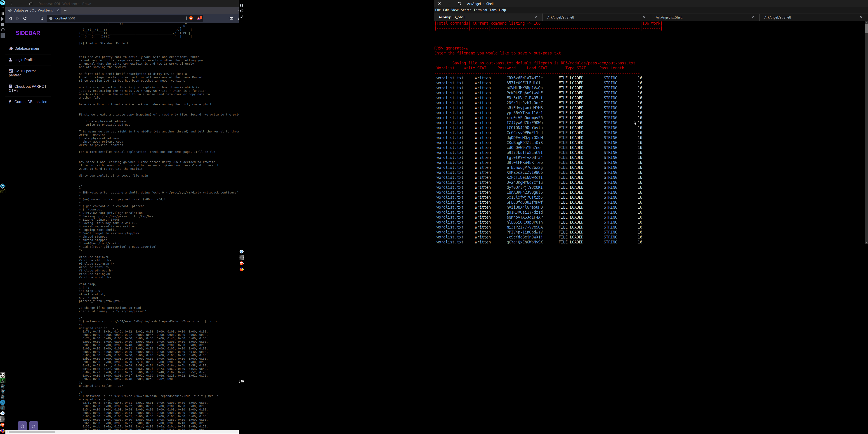Reload the localhost page
This screenshot has height=434, width=868.
pos(25,18)
